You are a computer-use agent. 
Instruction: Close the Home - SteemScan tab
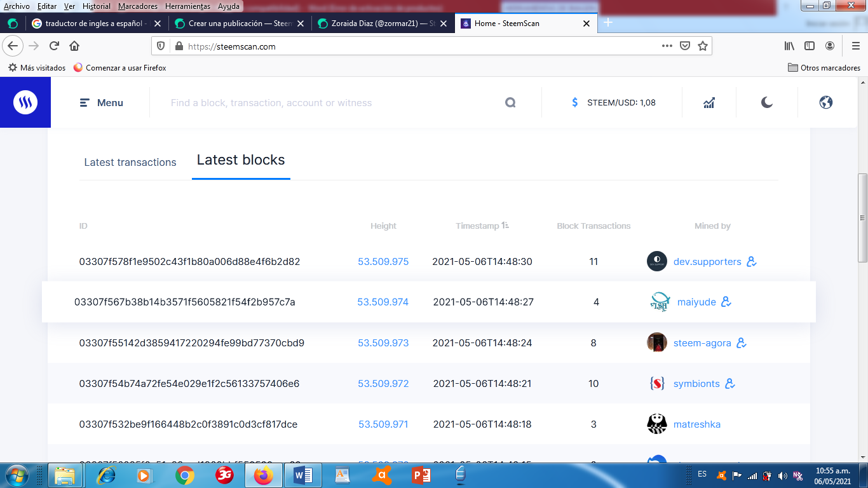tap(587, 24)
